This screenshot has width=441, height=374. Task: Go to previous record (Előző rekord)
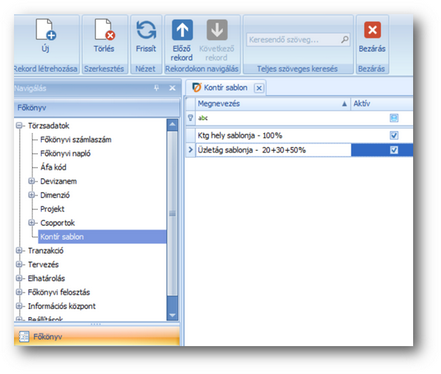click(182, 40)
